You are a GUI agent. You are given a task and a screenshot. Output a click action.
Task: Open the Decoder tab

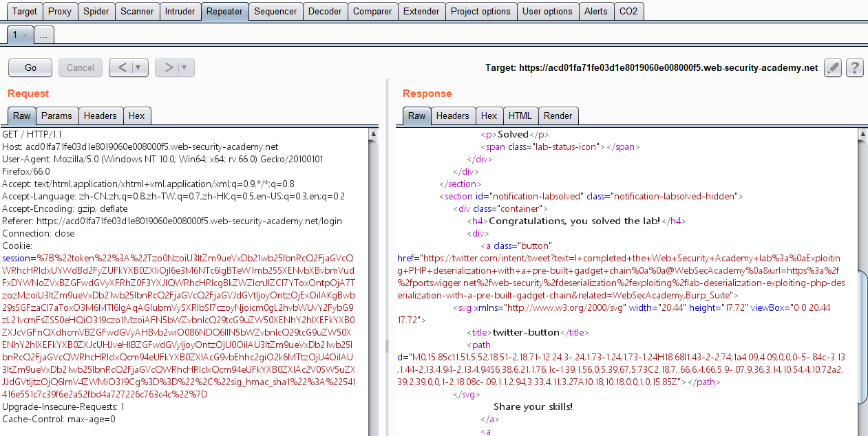[325, 11]
